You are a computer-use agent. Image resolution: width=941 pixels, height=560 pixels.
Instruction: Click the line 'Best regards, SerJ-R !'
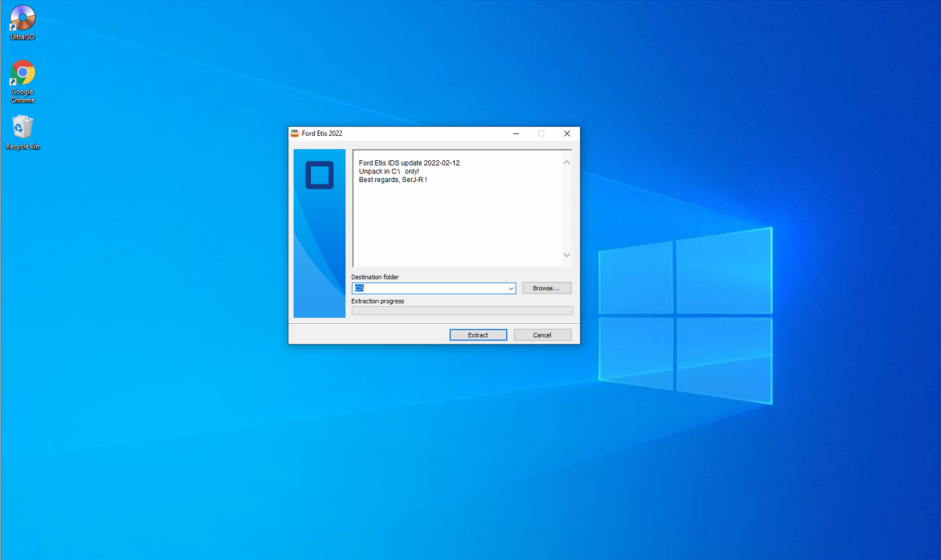[393, 179]
